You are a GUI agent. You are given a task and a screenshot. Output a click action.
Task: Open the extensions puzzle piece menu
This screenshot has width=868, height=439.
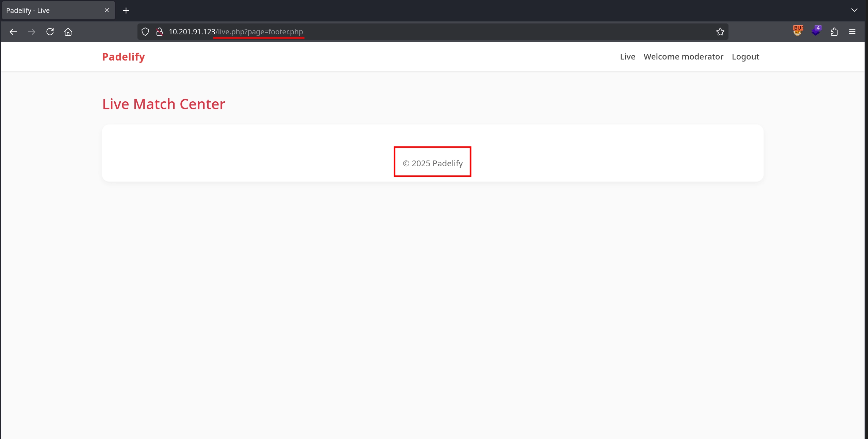tap(834, 32)
